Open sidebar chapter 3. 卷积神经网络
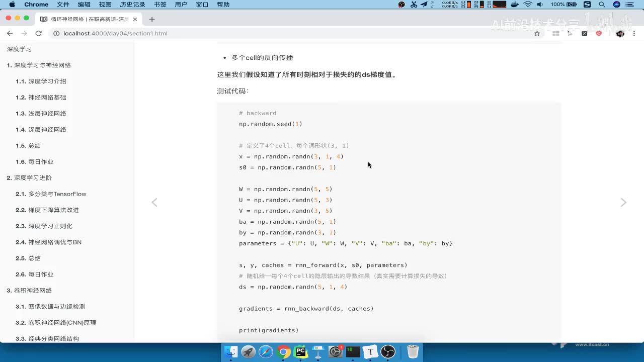Image resolution: width=644 pixels, height=362 pixels. coord(29,291)
